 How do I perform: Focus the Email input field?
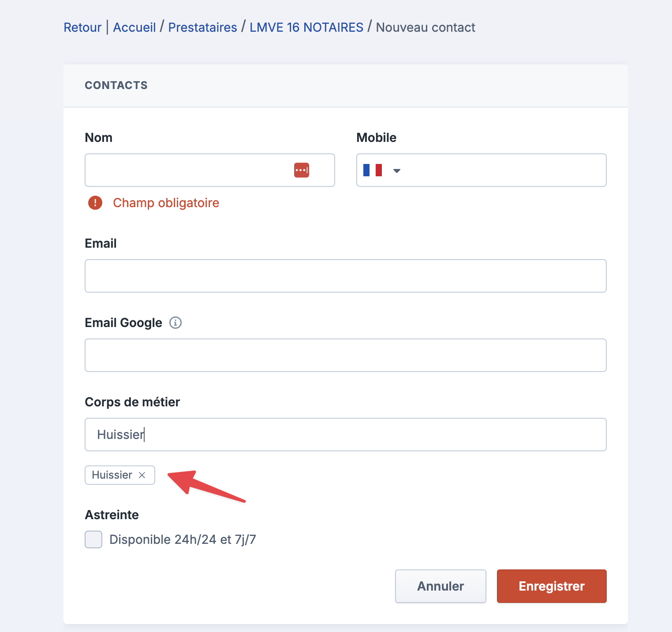tap(346, 276)
